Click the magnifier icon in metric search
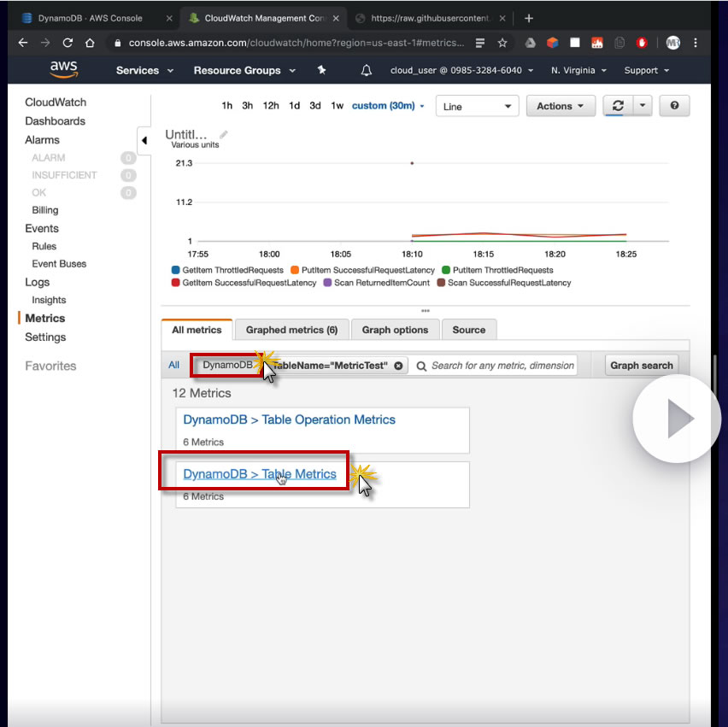Screen dimensions: 728x727 (x=421, y=366)
